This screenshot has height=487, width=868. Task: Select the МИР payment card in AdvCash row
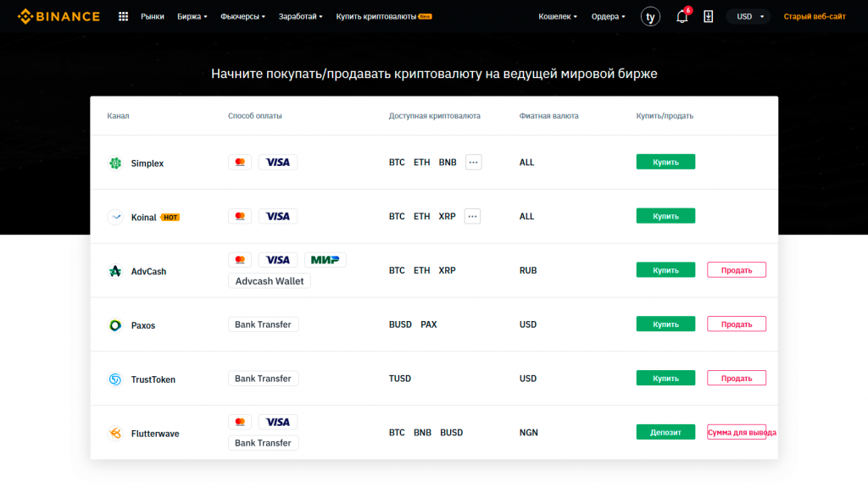coord(325,260)
